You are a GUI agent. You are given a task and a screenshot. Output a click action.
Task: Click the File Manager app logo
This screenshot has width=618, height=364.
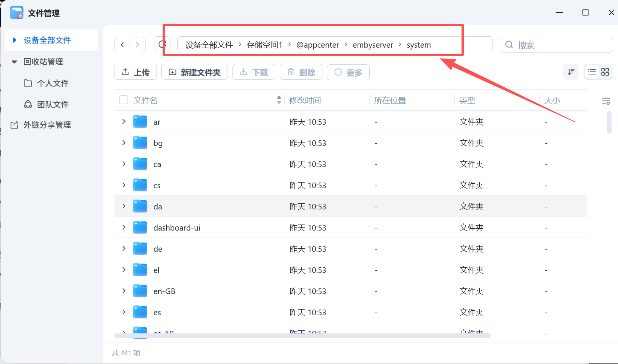point(17,13)
